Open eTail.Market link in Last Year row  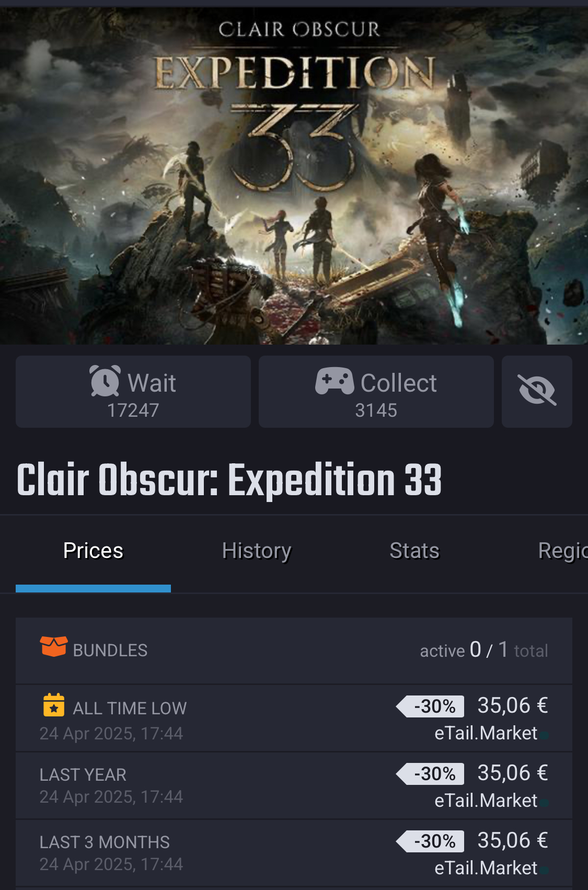486,801
